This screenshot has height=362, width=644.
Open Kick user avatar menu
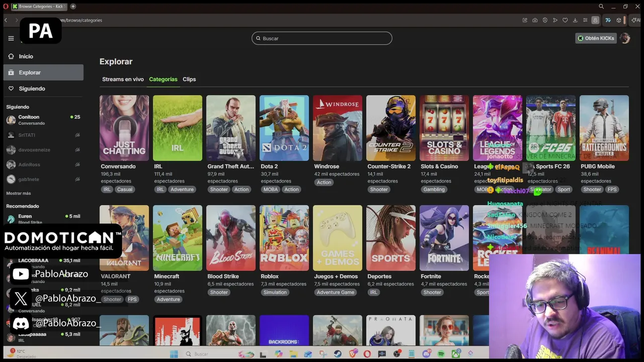click(625, 38)
